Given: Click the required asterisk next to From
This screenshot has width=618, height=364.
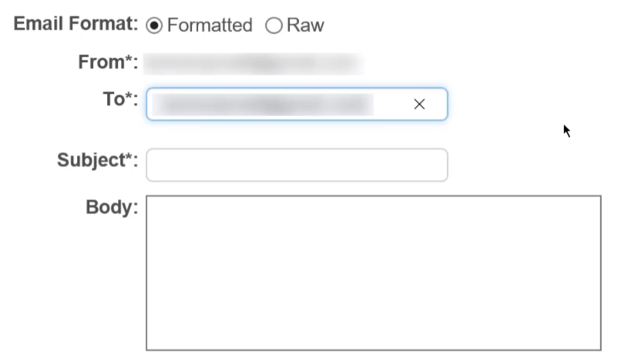Looking at the screenshot, I should 129,61.
